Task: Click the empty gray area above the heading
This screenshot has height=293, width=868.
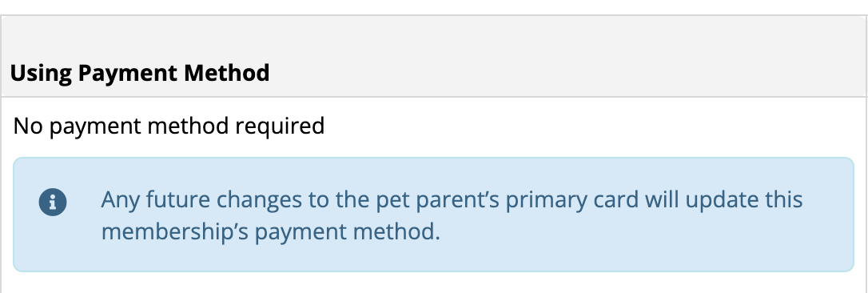Action: 434,36
